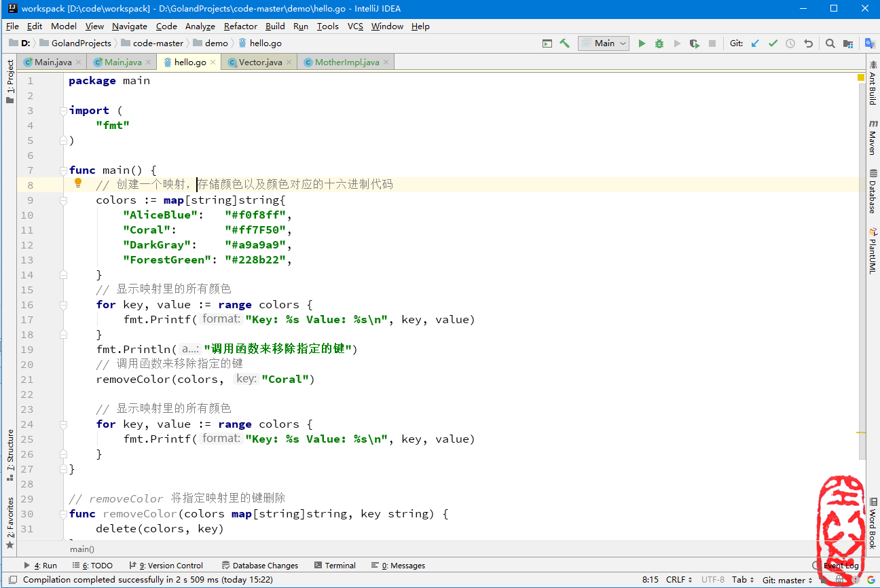The image size is (880, 588).
Task: Open Search Everywhere magnifier icon
Action: click(830, 43)
